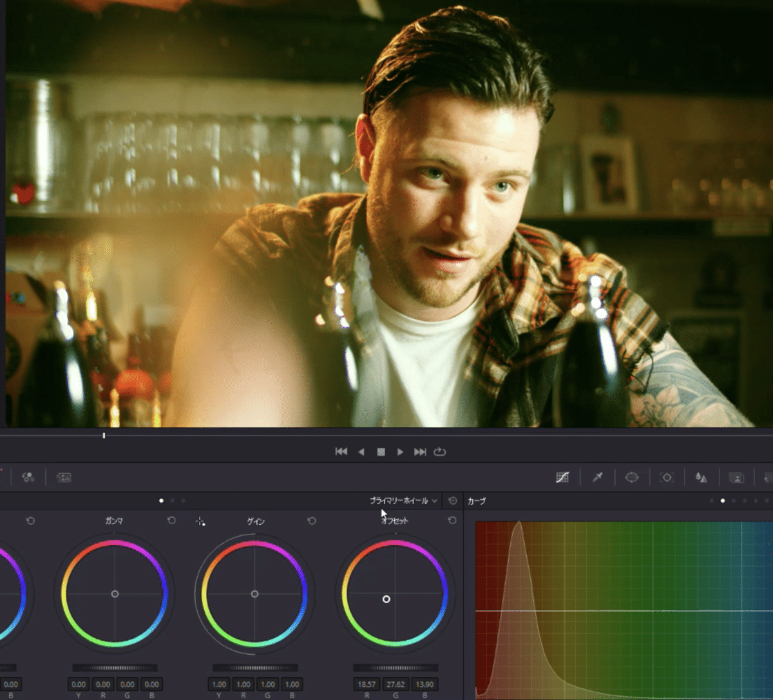Select the ゲイン Y value field
The image size is (773, 700).
coord(219,685)
